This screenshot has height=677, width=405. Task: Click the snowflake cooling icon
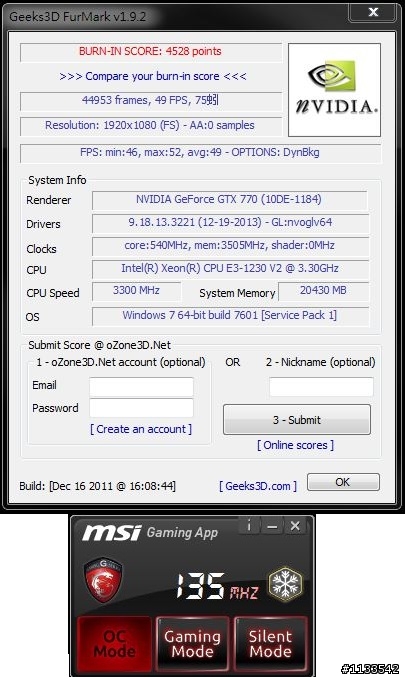[285, 584]
